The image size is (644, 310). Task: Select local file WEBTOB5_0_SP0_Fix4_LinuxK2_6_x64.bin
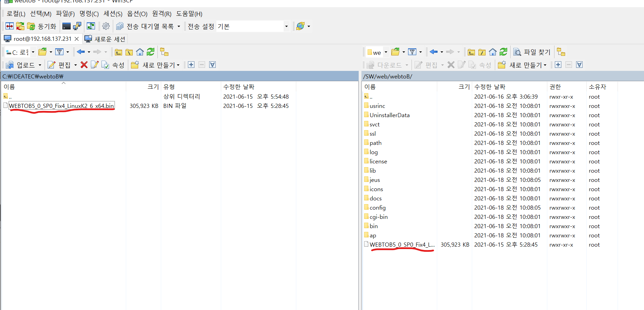61,106
